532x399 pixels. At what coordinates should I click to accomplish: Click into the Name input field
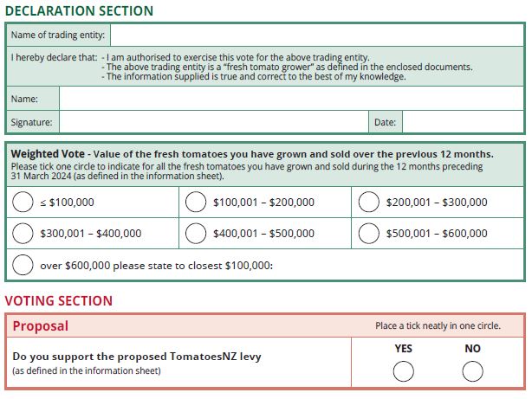pos(290,99)
